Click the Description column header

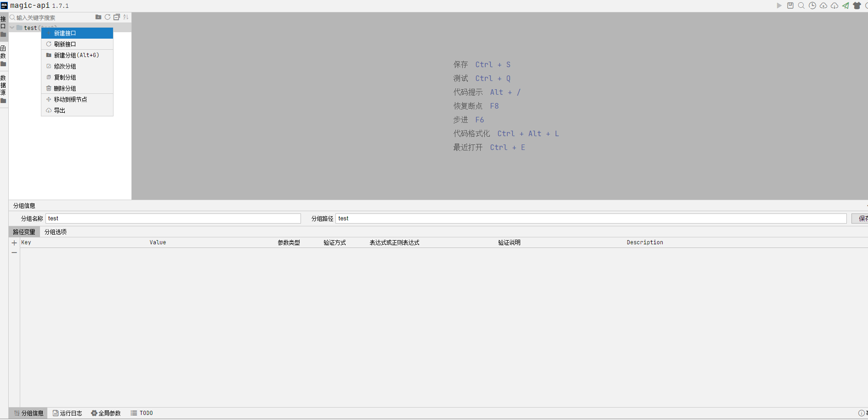pos(645,242)
